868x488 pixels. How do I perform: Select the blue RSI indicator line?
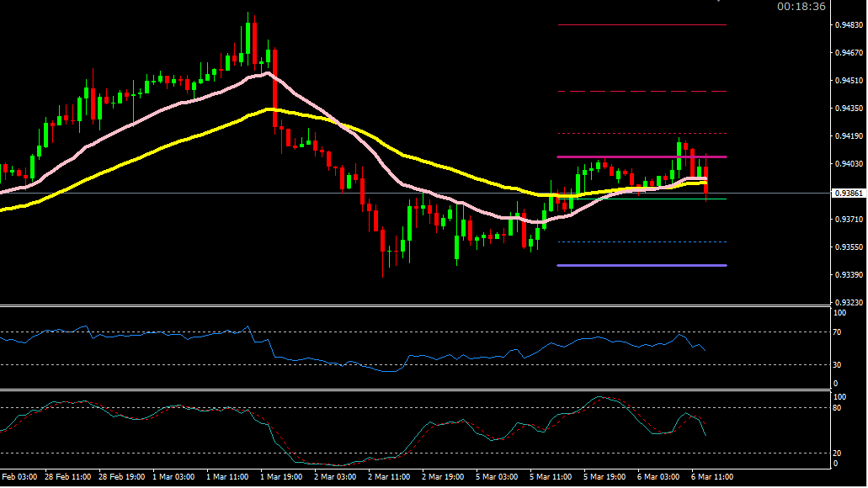point(354,363)
